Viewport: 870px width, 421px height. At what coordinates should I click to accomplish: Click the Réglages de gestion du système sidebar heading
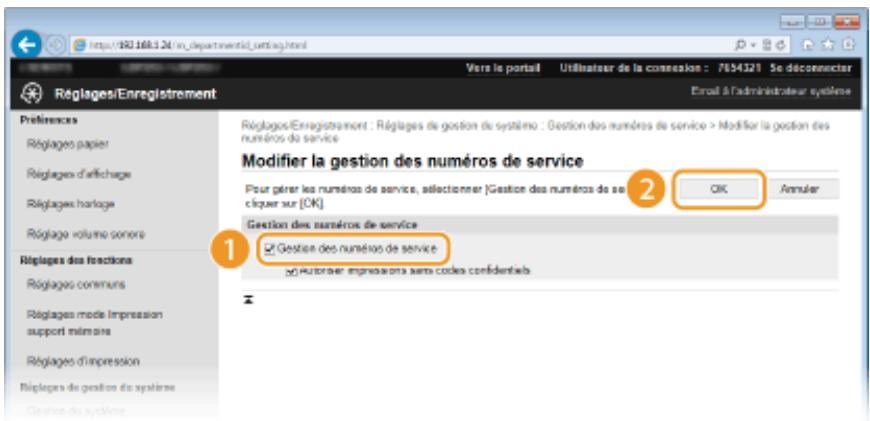[98, 387]
